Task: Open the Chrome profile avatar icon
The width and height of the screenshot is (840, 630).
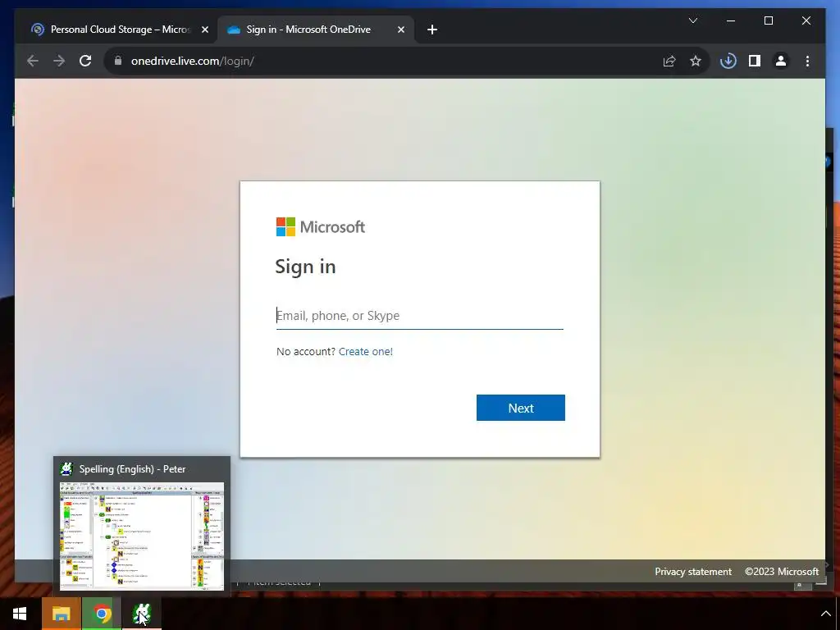Action: [x=781, y=61]
